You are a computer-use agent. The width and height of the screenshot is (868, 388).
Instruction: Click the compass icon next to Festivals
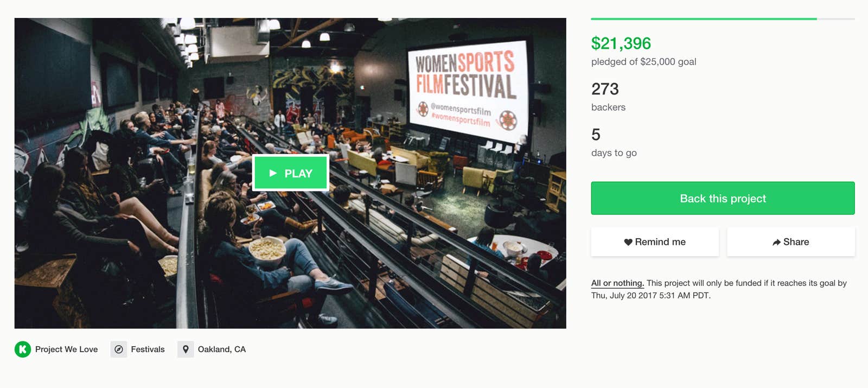pyautogui.click(x=118, y=349)
